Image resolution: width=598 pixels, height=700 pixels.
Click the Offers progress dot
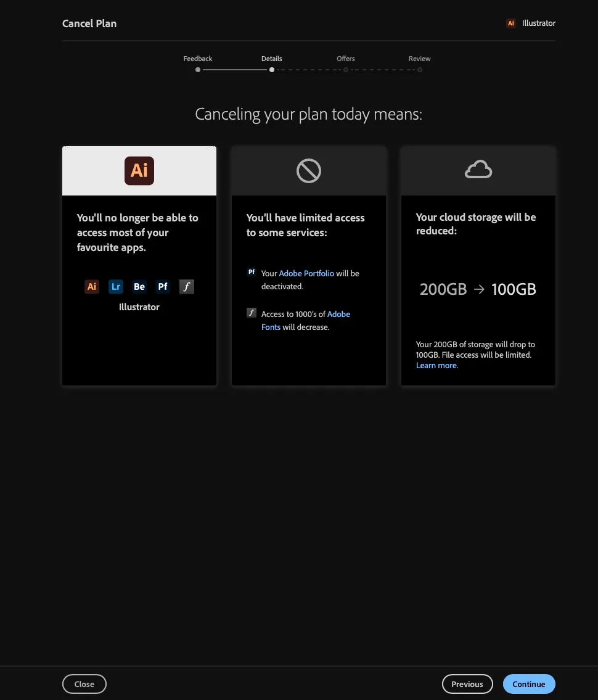coord(345,70)
